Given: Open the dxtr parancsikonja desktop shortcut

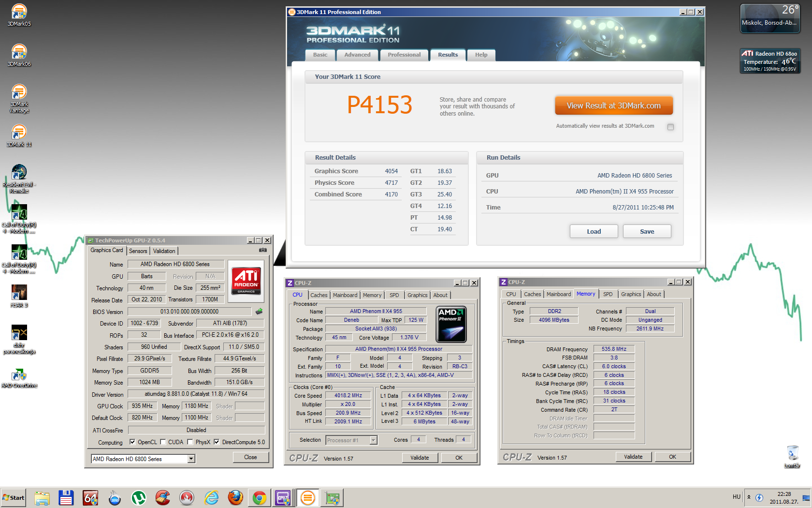Looking at the screenshot, I should click(x=19, y=339).
